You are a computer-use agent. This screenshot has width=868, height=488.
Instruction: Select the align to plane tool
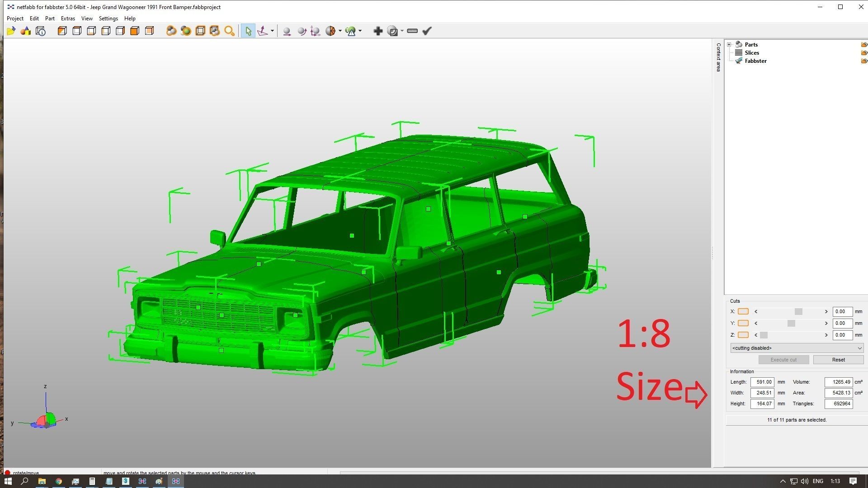coord(262,31)
